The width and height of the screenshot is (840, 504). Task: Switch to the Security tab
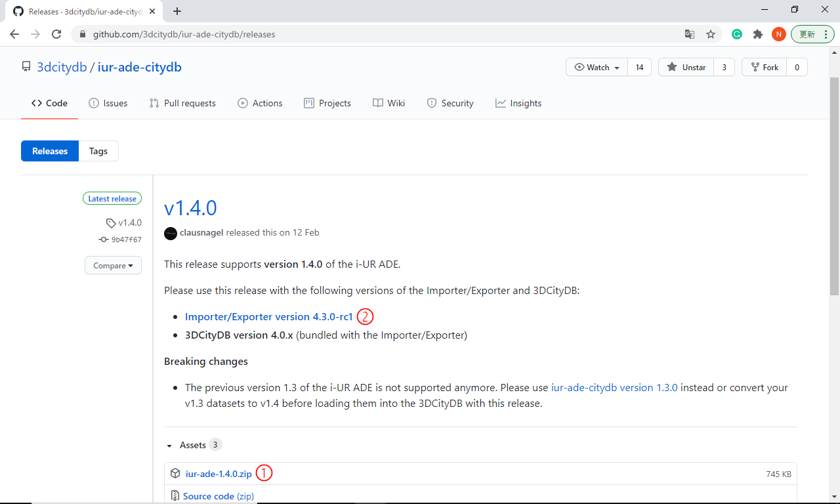[450, 103]
